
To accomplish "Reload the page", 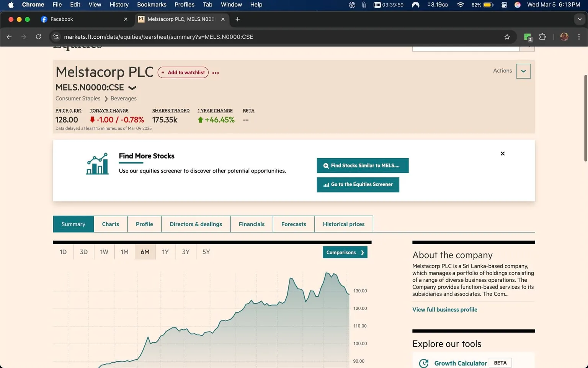I will (x=38, y=37).
